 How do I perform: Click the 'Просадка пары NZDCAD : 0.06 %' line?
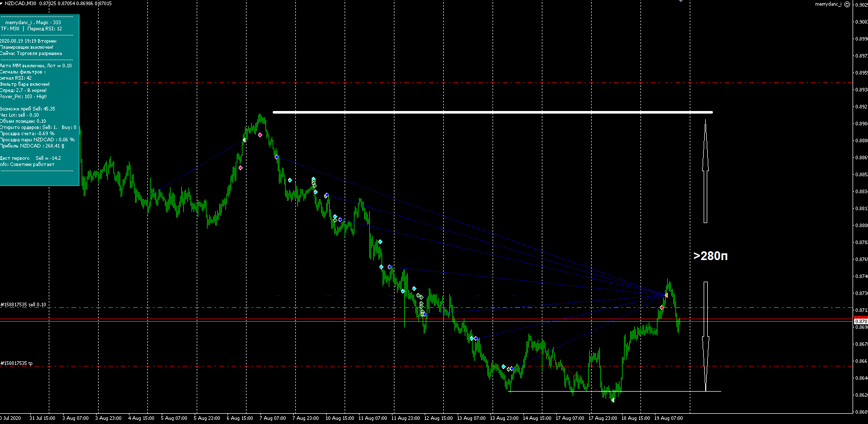(x=37, y=140)
